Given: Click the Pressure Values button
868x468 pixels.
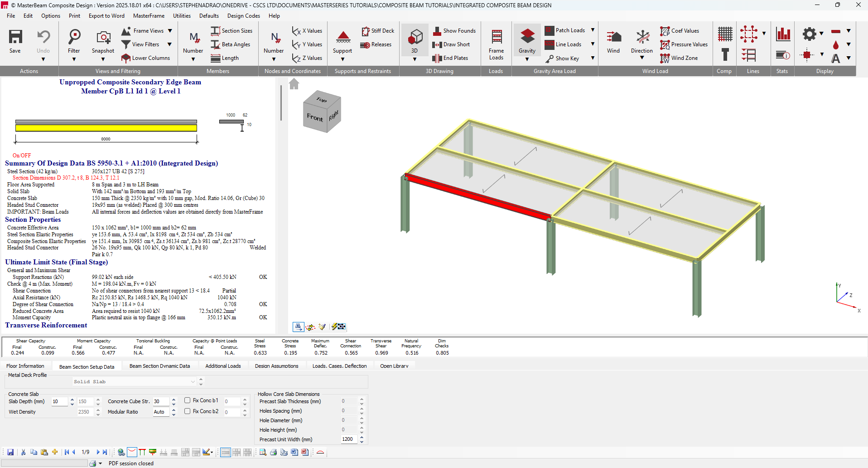Looking at the screenshot, I should click(684, 44).
